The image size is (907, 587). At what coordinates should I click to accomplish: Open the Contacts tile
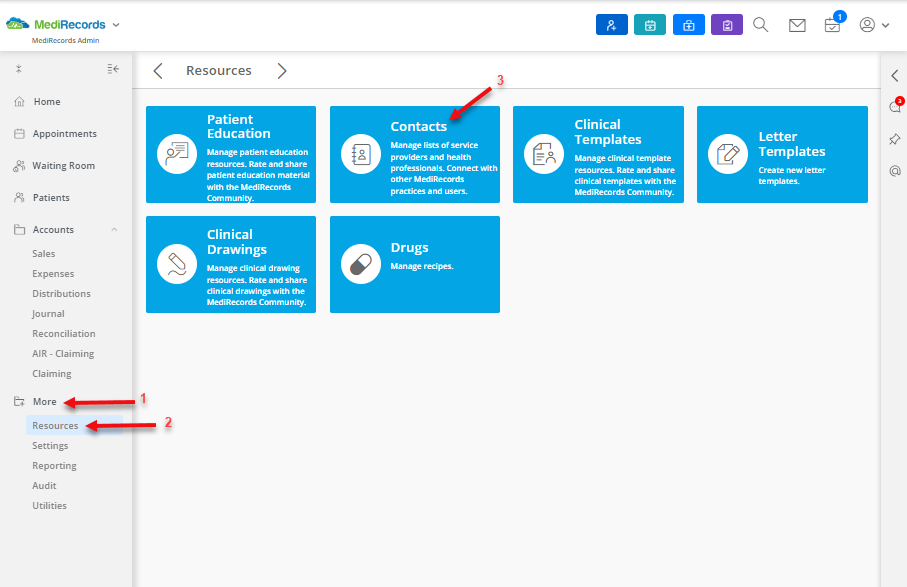[x=415, y=154]
